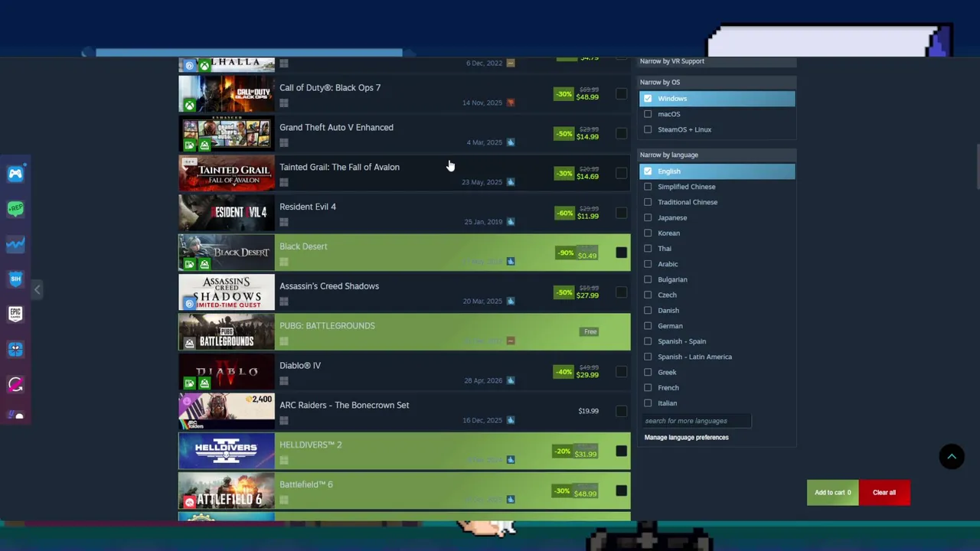Click the Add to cart button
Image resolution: width=980 pixels, height=551 pixels.
[x=832, y=493]
